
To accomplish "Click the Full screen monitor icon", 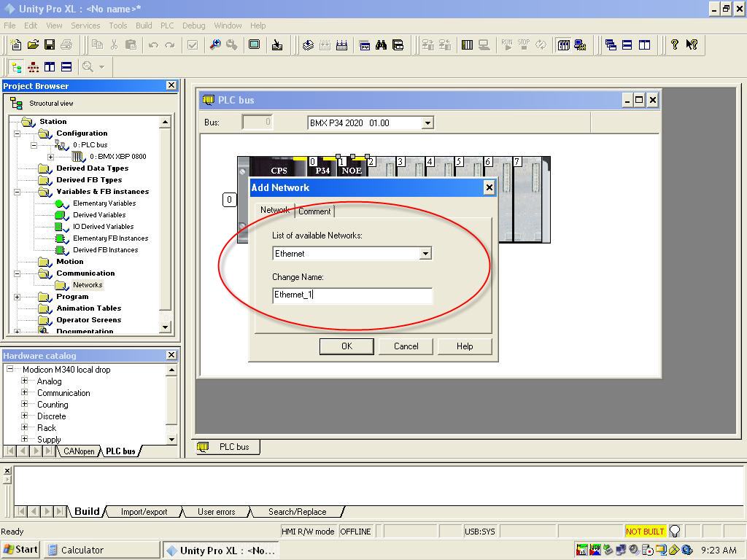I will [x=255, y=44].
